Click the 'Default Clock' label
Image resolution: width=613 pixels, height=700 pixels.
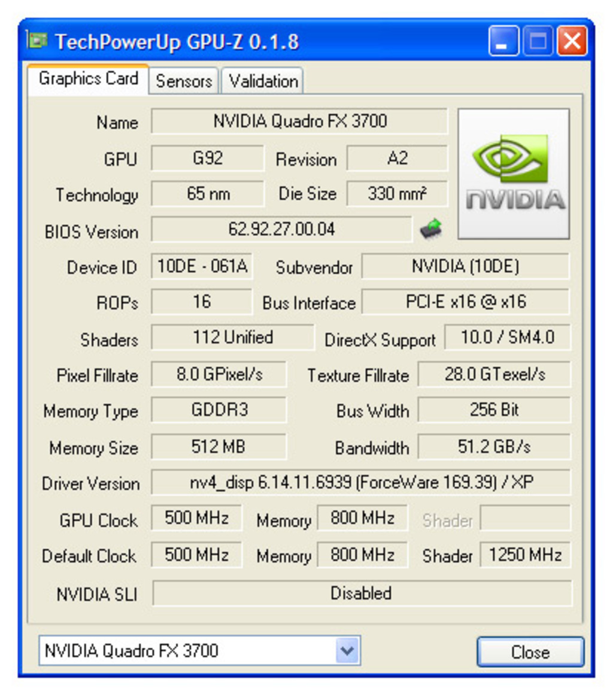point(89,556)
